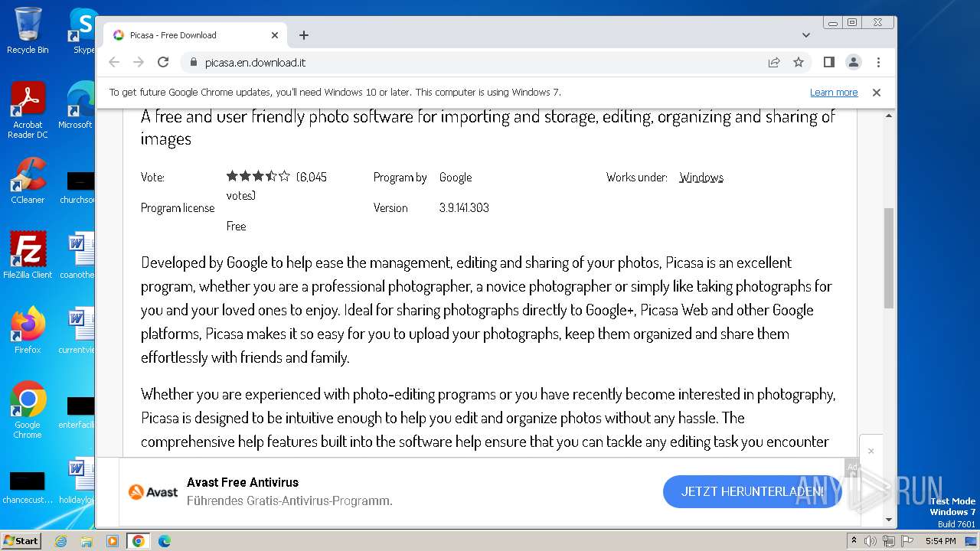Dismiss the Chrome update info bar
This screenshot has height=551, width=980.
(x=877, y=93)
